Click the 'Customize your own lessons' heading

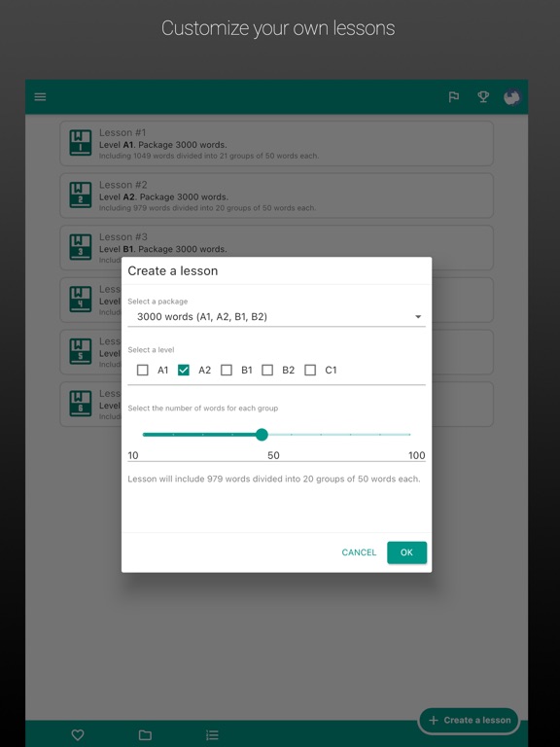[x=278, y=28]
